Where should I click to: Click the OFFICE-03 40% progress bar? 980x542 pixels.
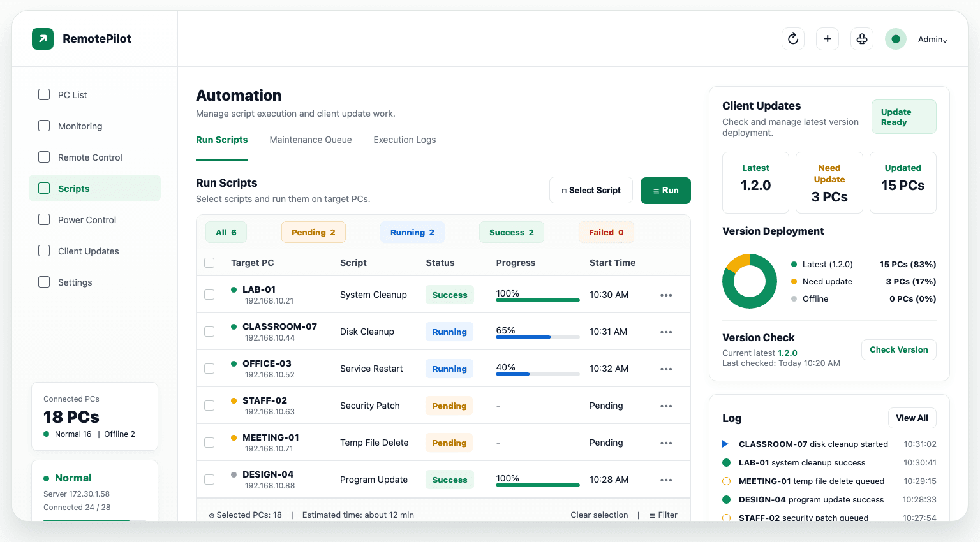538,374
